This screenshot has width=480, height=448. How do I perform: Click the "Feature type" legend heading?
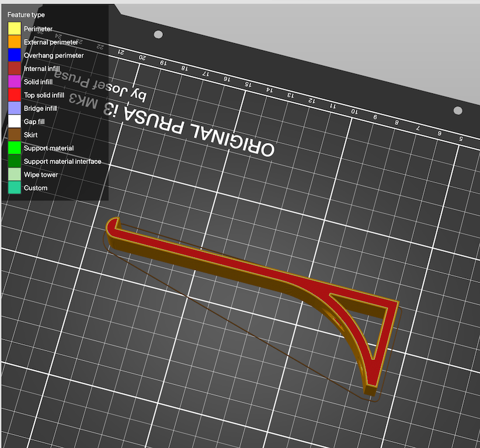pos(26,15)
